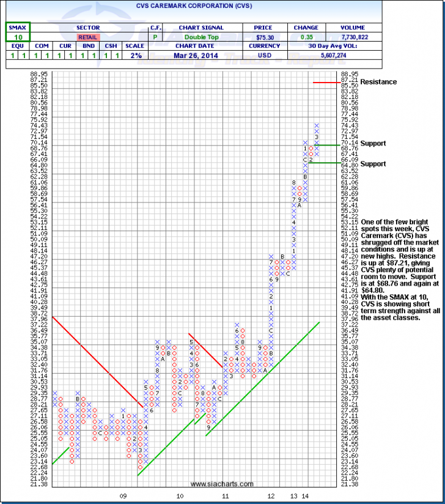Click the Resistance label text
The image size is (445, 504).
[378, 82]
